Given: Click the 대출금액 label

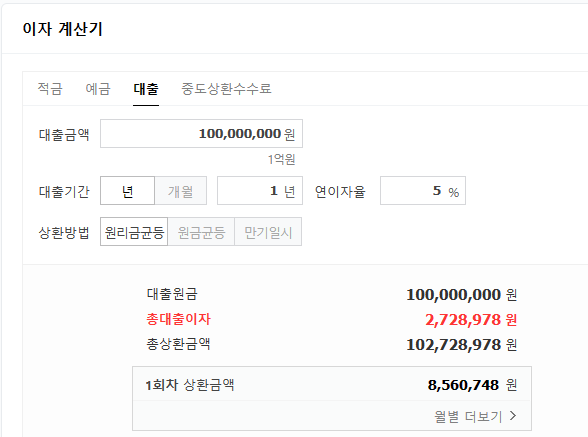Looking at the screenshot, I should (64, 135).
